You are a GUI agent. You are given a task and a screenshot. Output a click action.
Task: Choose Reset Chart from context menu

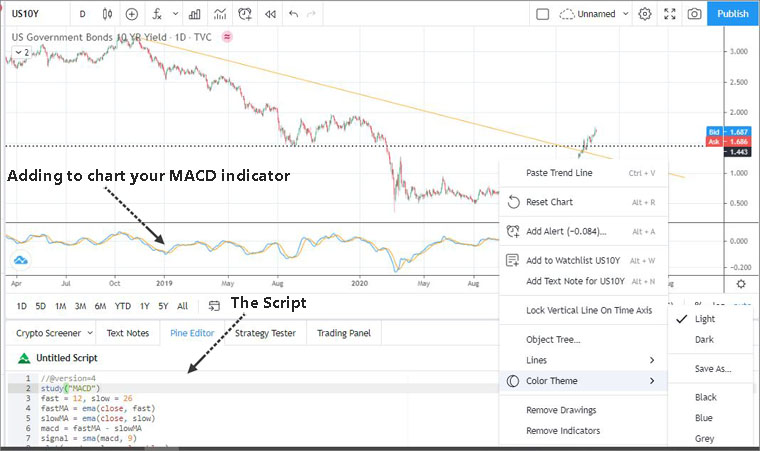(584, 202)
